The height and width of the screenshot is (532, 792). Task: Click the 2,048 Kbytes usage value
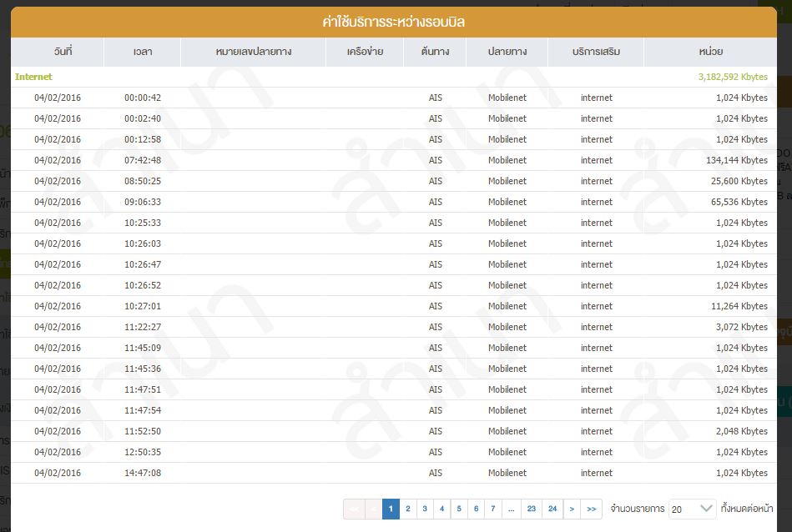742,432
